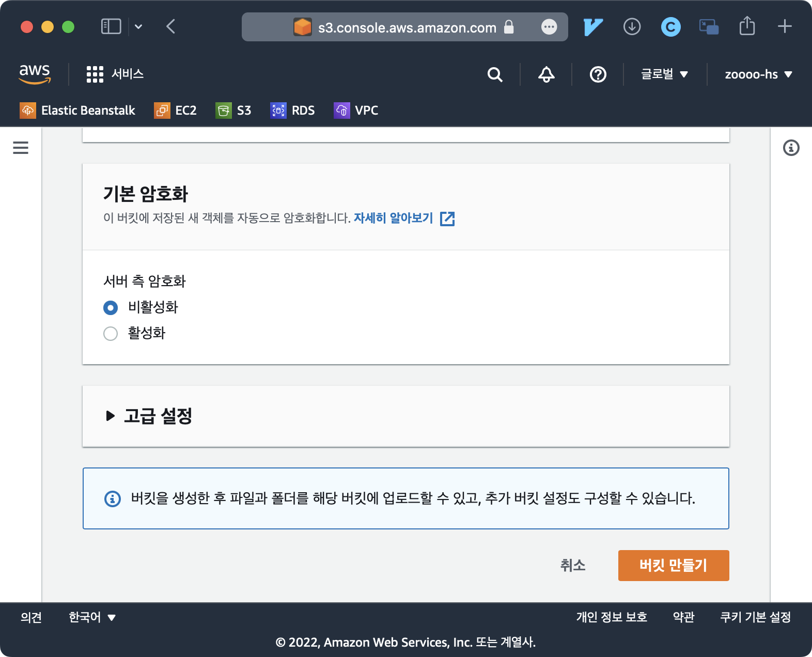This screenshot has width=812, height=657.
Task: Click the 버킷 만들기 button
Action: click(x=674, y=566)
